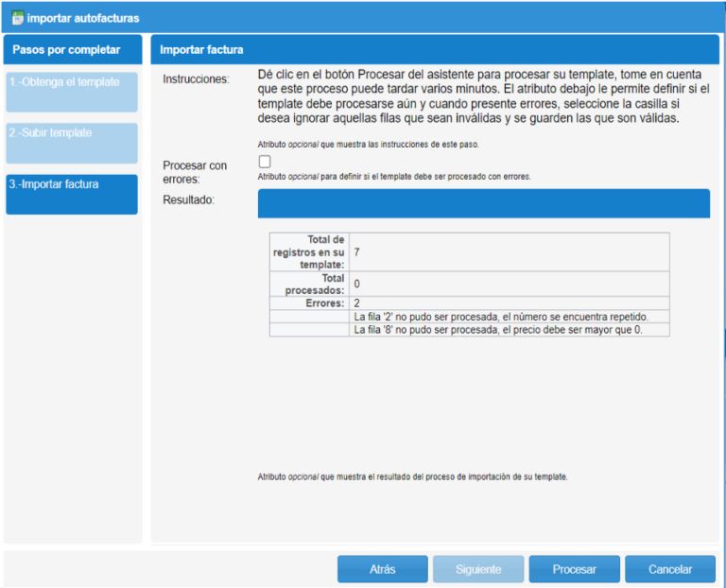Screen dimensions: 726x588
Task: Click the importar autofacturas window icon
Action: pos(17,17)
